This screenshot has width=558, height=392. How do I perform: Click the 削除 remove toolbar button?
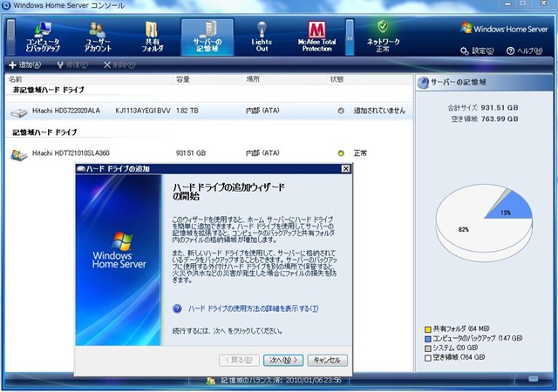[x=119, y=64]
